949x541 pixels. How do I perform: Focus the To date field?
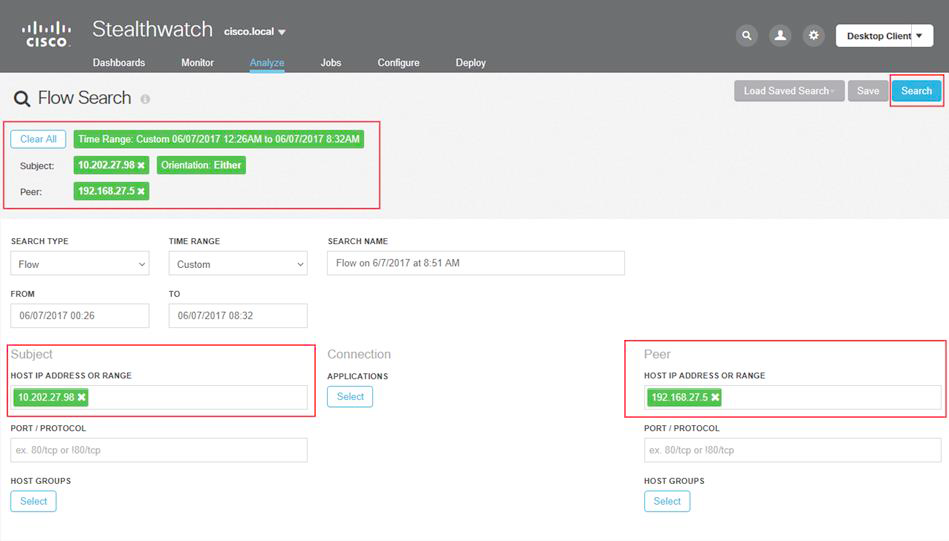[x=238, y=316]
